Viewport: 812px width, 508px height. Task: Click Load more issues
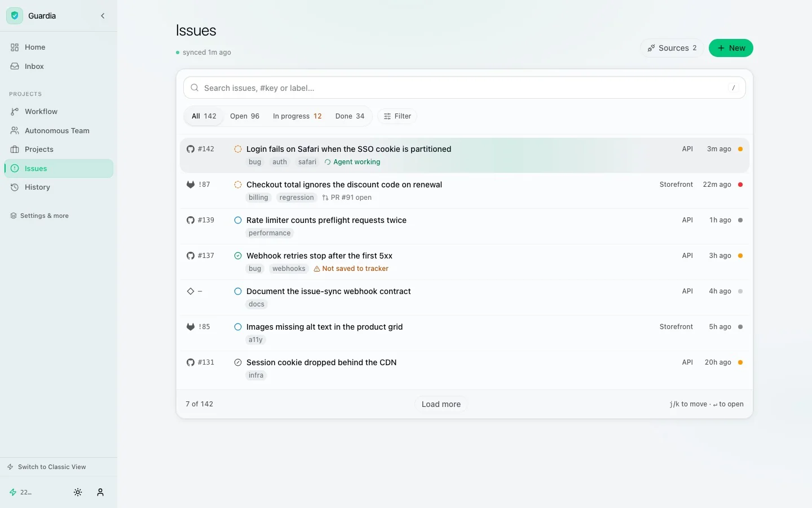441,404
